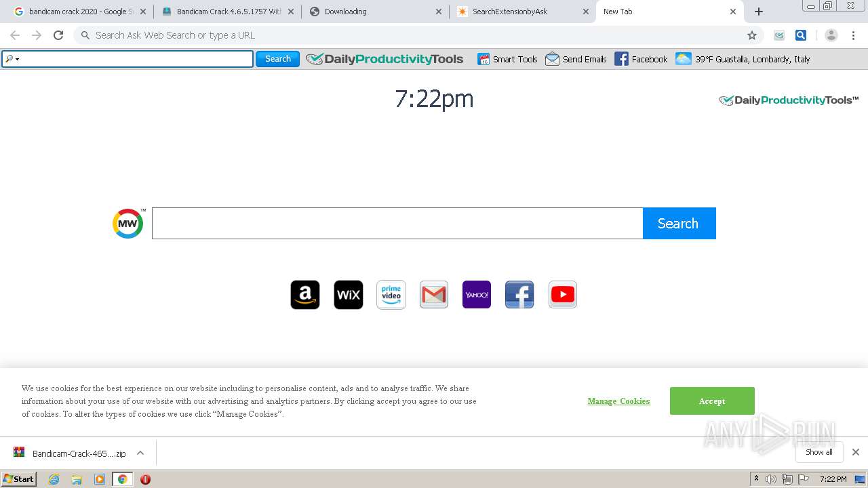Screen dimensions: 868x488
Task: Open the Facebook shortcut tile
Action: (x=519, y=295)
